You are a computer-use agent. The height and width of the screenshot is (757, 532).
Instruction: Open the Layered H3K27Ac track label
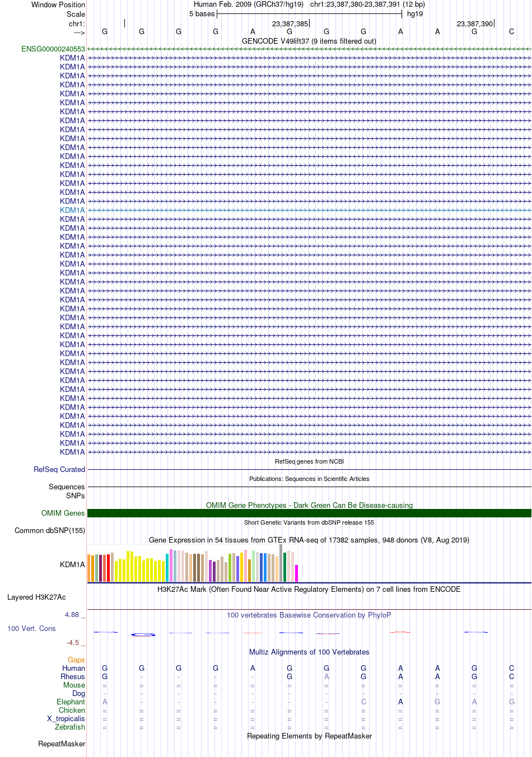pos(36,597)
